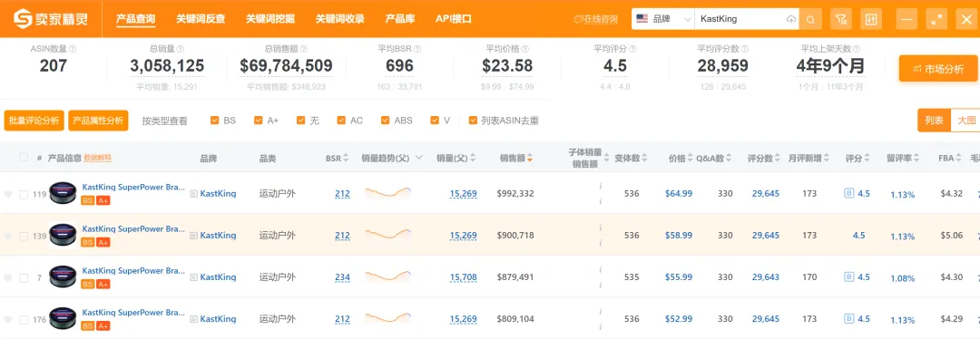Favorite the row 176 product heart icon

click(x=7, y=320)
